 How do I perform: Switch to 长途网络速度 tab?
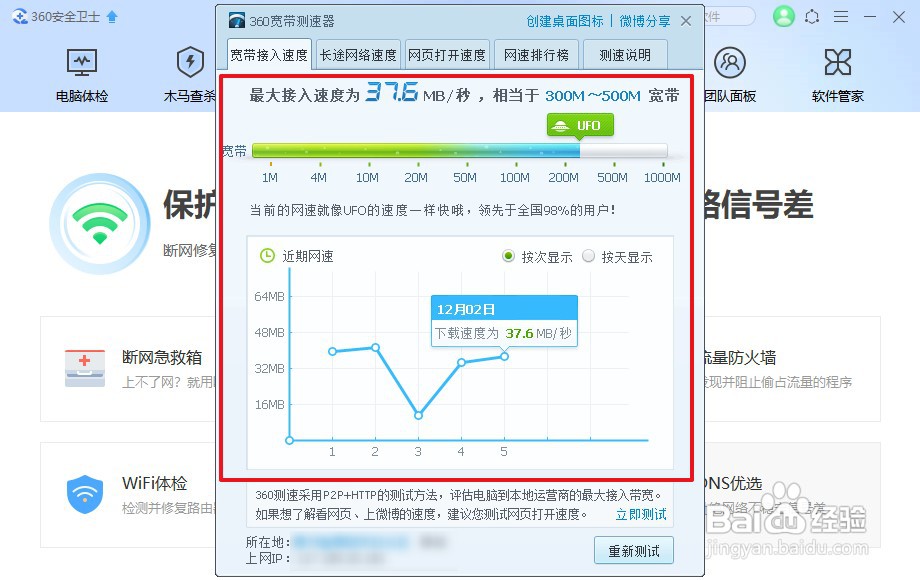click(358, 55)
